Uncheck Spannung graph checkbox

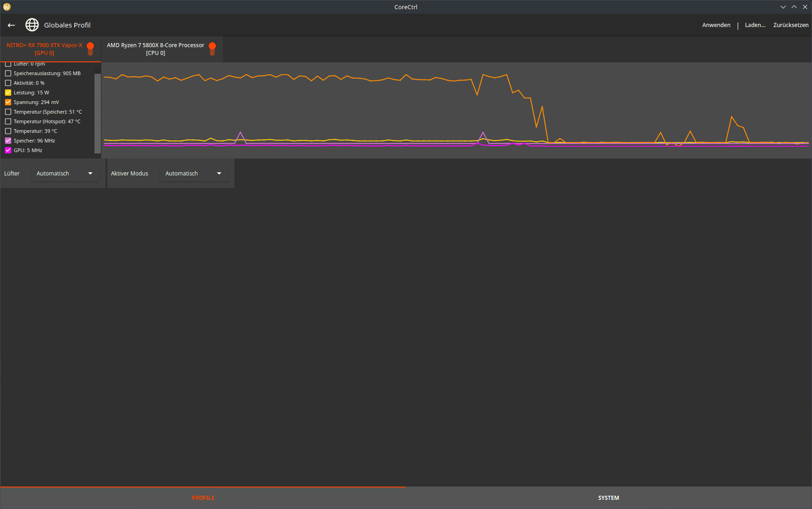(8, 102)
